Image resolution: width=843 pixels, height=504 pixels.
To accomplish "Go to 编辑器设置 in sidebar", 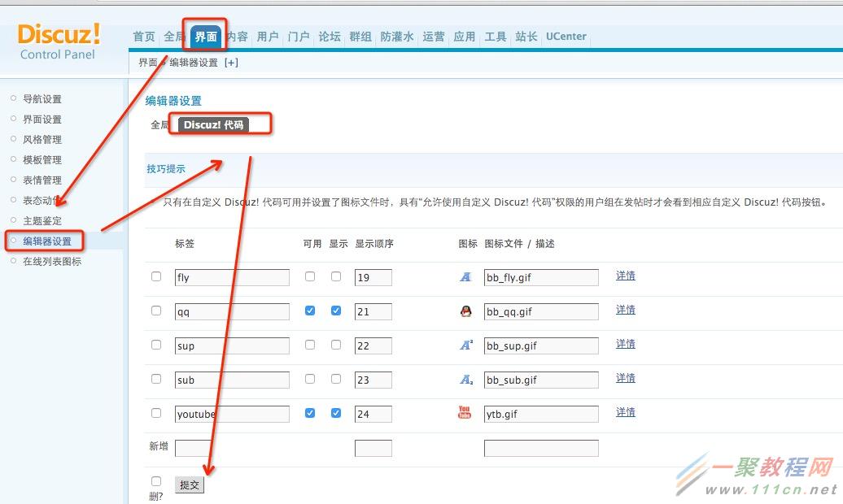I will [47, 241].
